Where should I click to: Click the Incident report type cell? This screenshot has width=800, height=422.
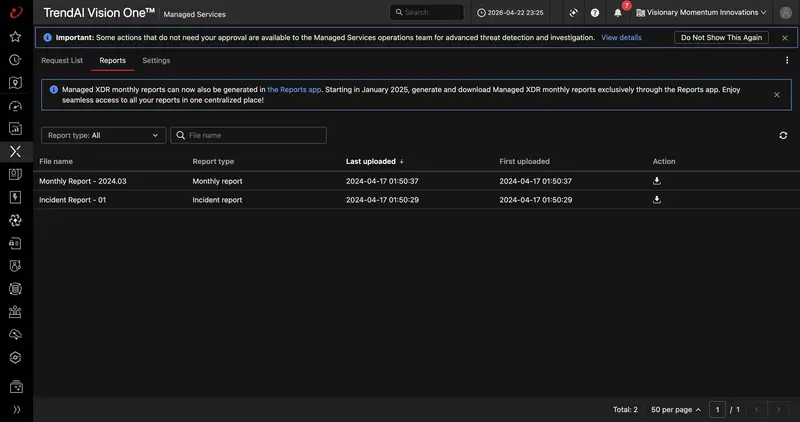(x=217, y=200)
